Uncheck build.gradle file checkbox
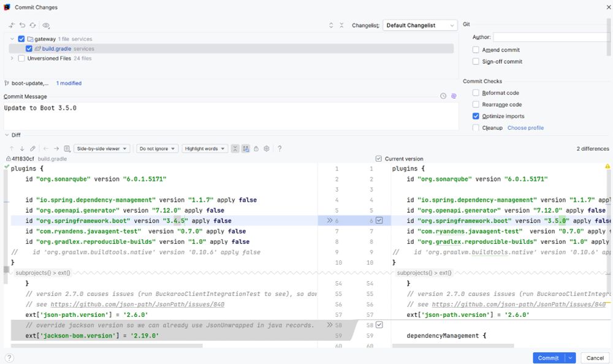Image resolution: width=613 pixels, height=364 pixels. click(29, 48)
